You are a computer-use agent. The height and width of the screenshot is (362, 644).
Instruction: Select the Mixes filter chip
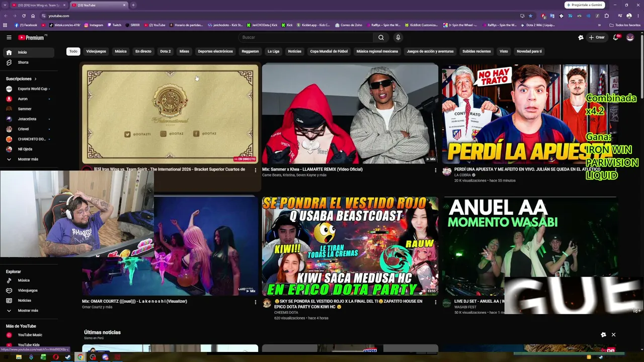click(x=185, y=51)
